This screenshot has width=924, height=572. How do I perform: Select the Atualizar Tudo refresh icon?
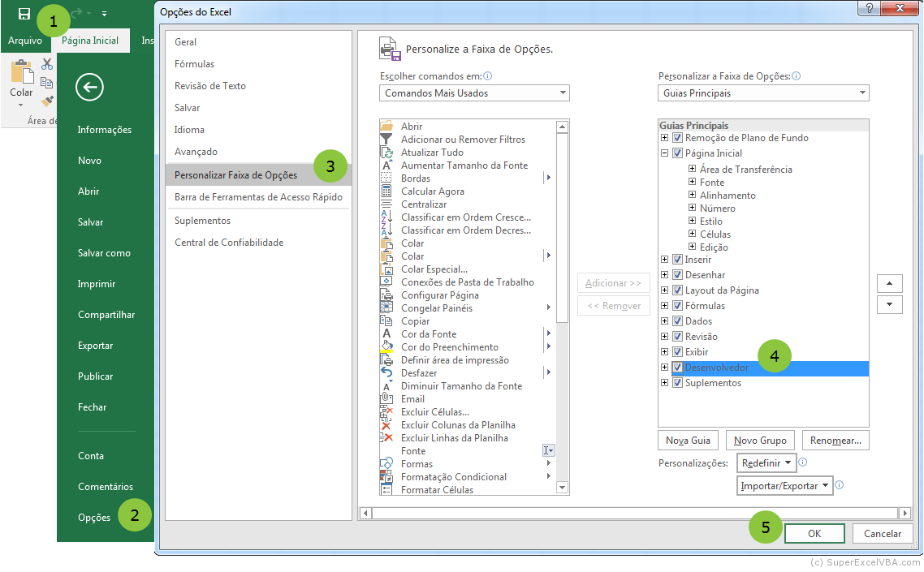(x=386, y=152)
